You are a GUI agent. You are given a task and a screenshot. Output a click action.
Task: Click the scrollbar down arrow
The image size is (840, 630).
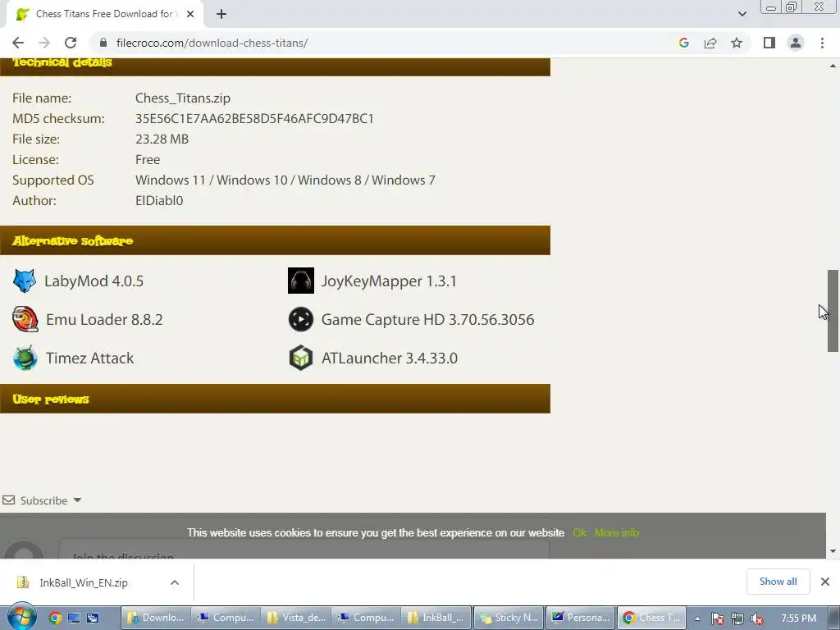833,550
